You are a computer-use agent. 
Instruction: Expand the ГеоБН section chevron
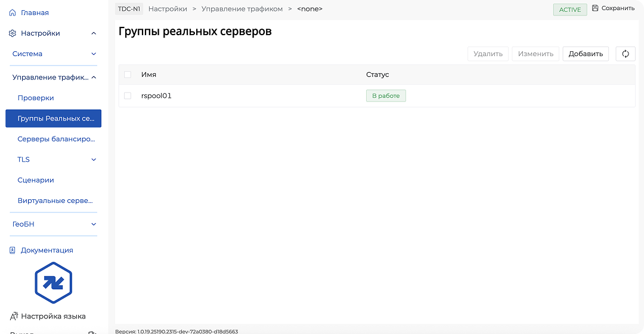pos(94,224)
